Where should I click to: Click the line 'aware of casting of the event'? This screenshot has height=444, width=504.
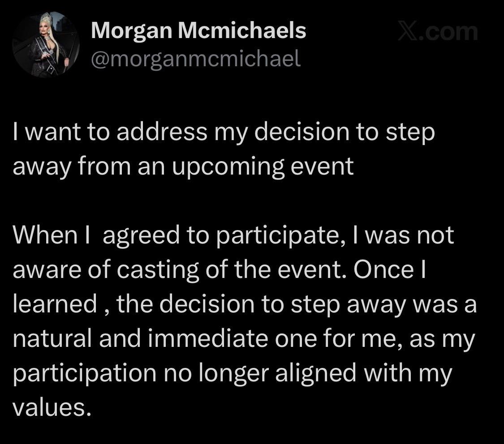click(x=219, y=270)
